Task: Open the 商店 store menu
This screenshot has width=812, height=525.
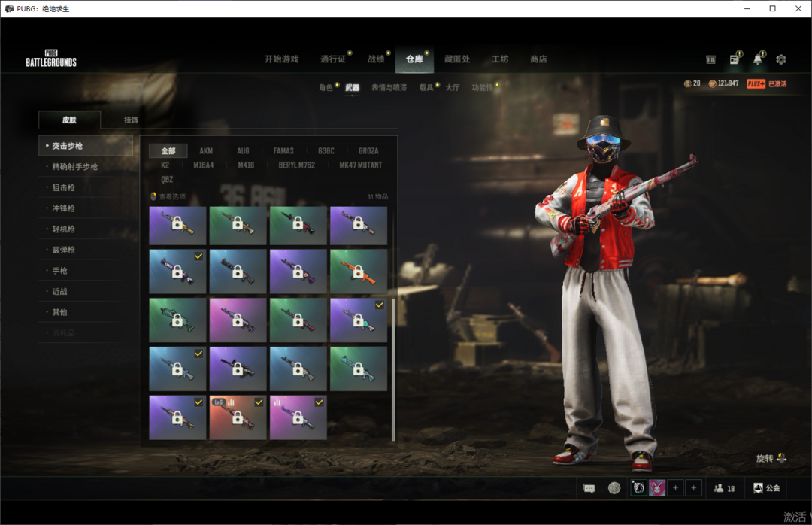Action: [x=538, y=59]
